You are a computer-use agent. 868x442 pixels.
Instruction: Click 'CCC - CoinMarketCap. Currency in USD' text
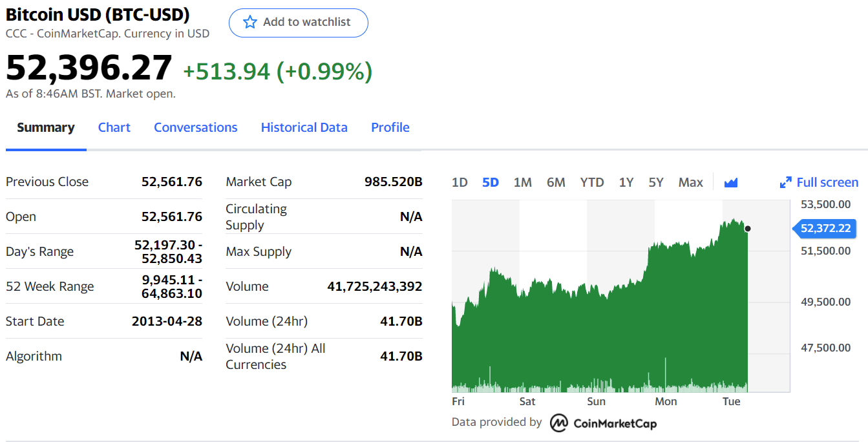click(108, 34)
